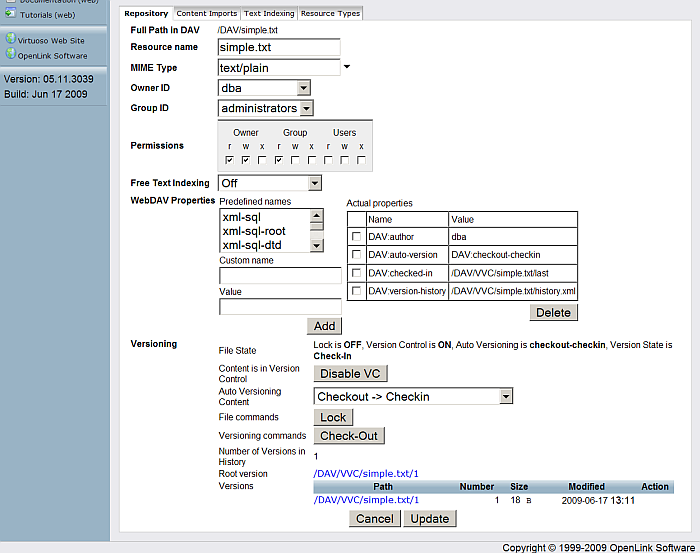Image resolution: width=700 pixels, height=553 pixels.
Task: Click the Virtuoso Web Site globe icon
Action: tap(11, 40)
